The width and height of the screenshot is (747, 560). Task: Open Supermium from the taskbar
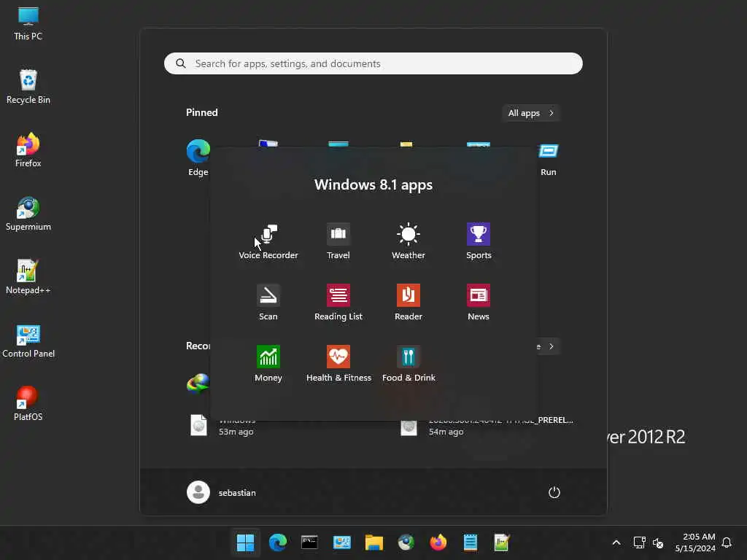coord(406,542)
